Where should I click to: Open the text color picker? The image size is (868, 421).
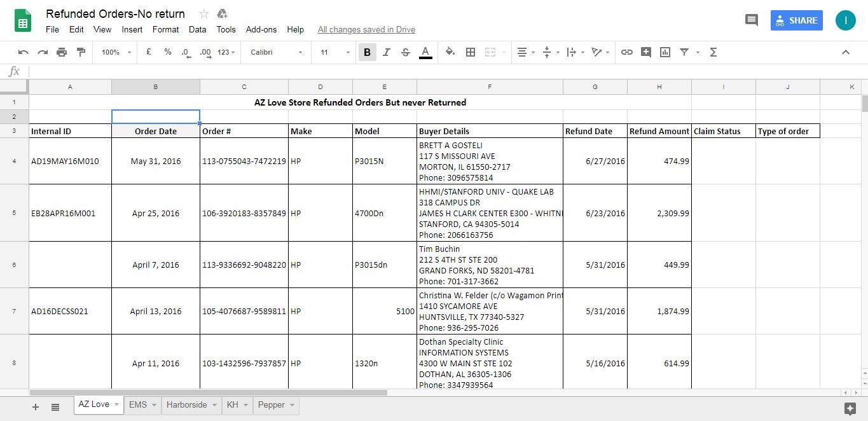pos(425,52)
